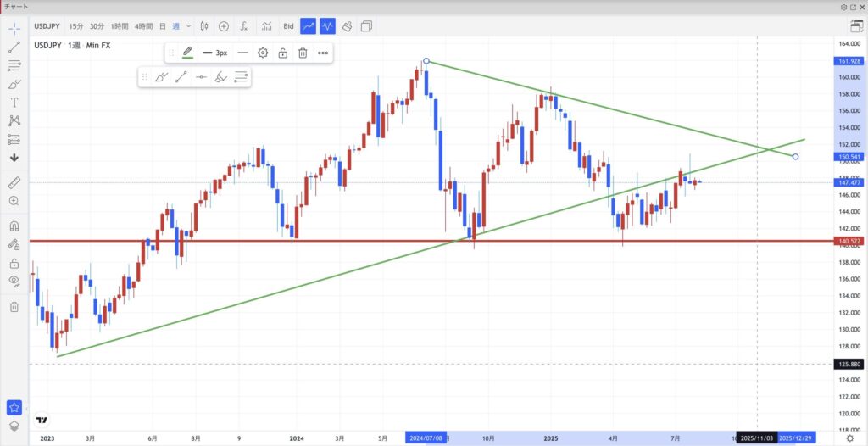Image resolution: width=868 pixels, height=446 pixels.
Task: Open the prediction and measurement tools
Action: [x=14, y=139]
